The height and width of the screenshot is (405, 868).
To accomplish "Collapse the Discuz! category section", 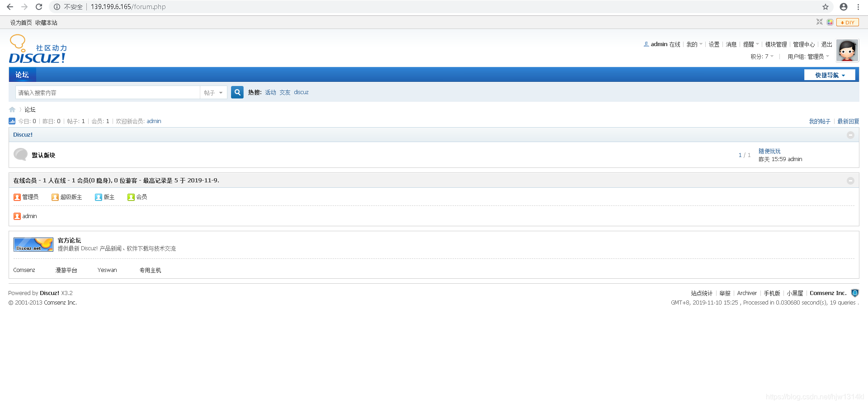I will (850, 135).
